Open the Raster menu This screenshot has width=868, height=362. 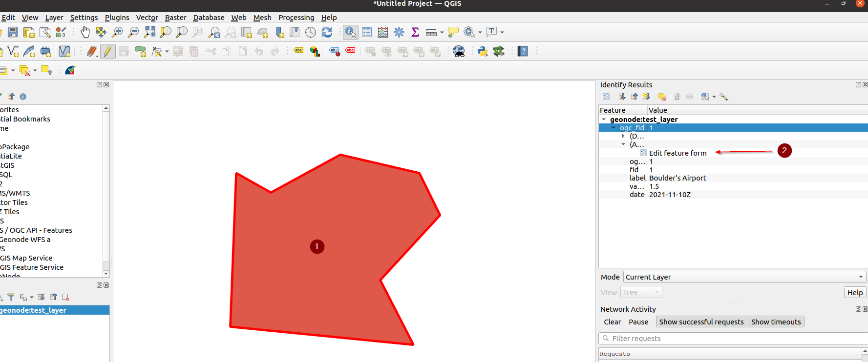click(175, 18)
